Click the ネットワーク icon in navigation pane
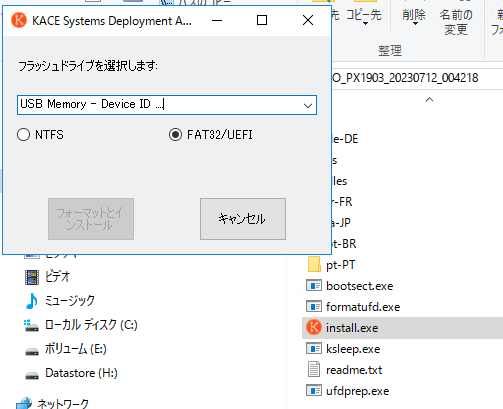This screenshot has width=503, height=409. point(24,403)
